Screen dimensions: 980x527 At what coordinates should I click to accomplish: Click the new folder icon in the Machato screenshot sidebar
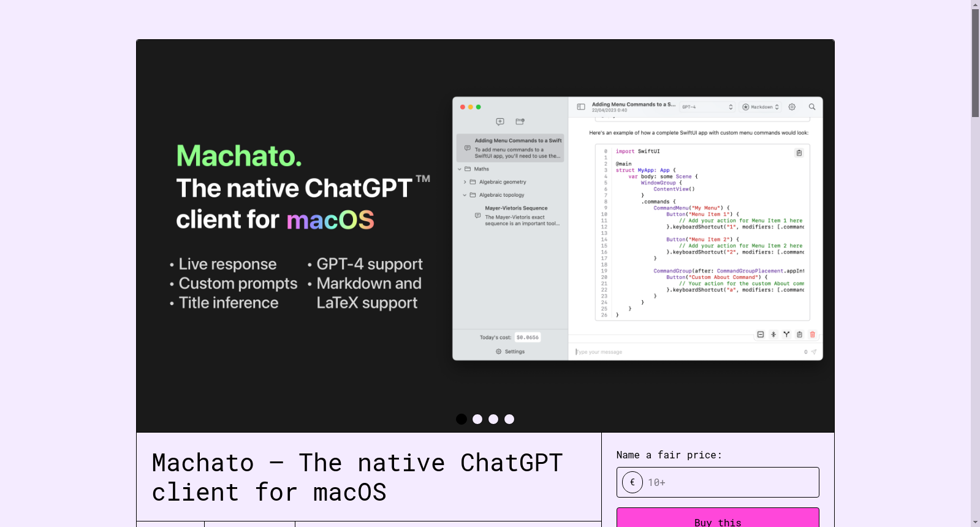click(x=520, y=121)
